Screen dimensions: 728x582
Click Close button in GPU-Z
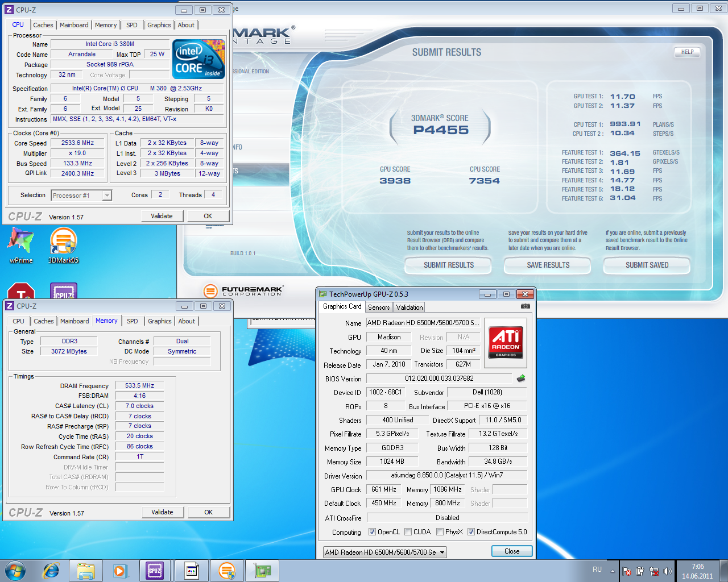tap(512, 551)
